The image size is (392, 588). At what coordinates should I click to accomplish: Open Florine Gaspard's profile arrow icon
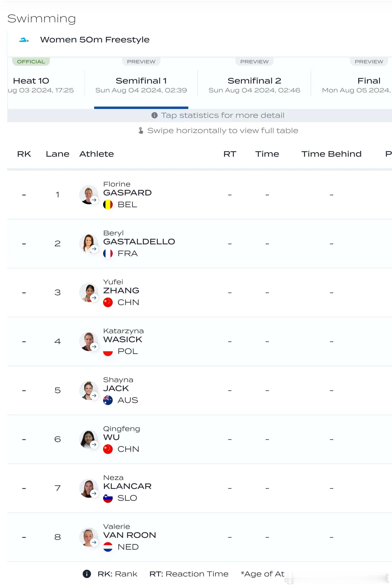(x=94, y=200)
